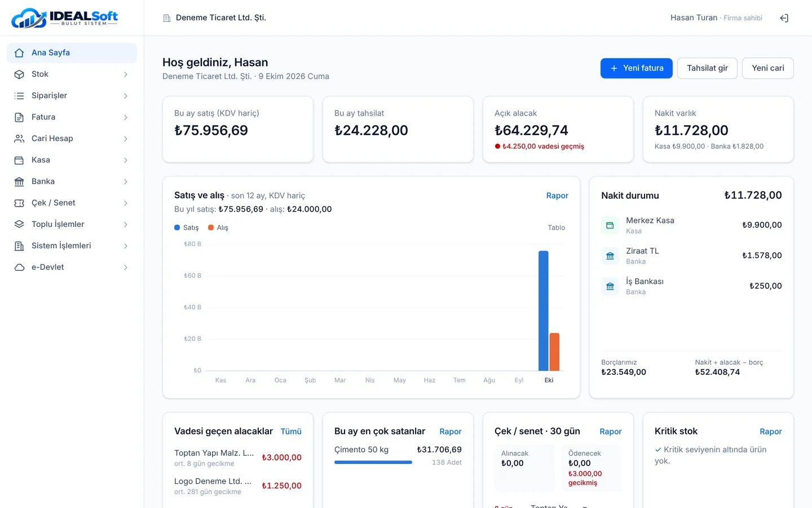Open the Çek / Senet menu item

(x=72, y=203)
